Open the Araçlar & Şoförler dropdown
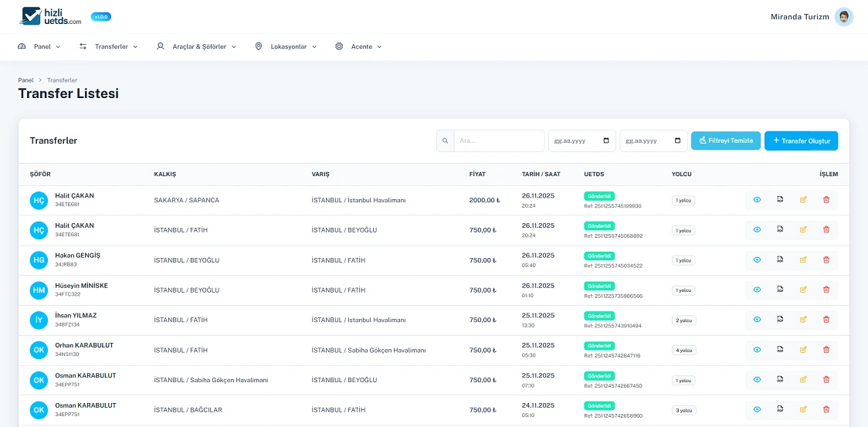This screenshot has height=427, width=868. tap(196, 47)
